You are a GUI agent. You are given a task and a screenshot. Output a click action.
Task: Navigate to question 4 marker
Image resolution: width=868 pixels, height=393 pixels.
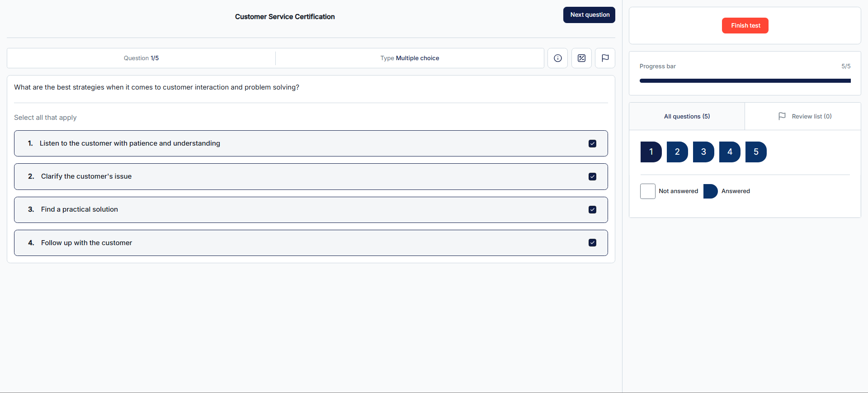(730, 152)
